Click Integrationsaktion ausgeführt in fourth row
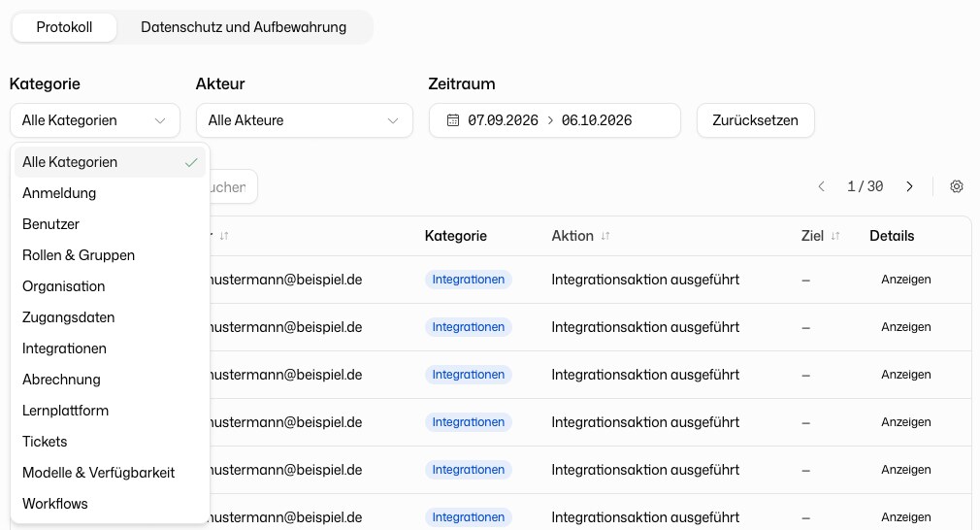This screenshot has height=530, width=980. tap(645, 422)
